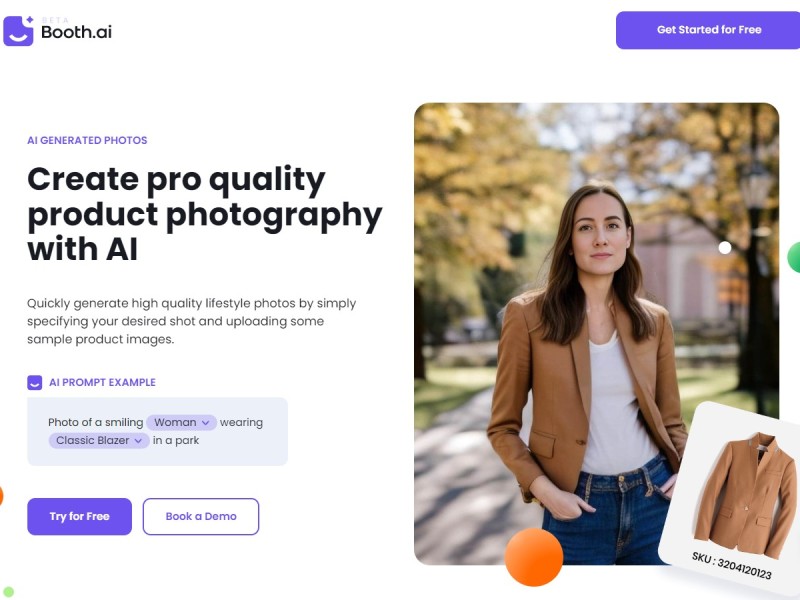Click the smiley icon beside AI Prompt Example
This screenshot has width=800, height=600.
tap(35, 383)
